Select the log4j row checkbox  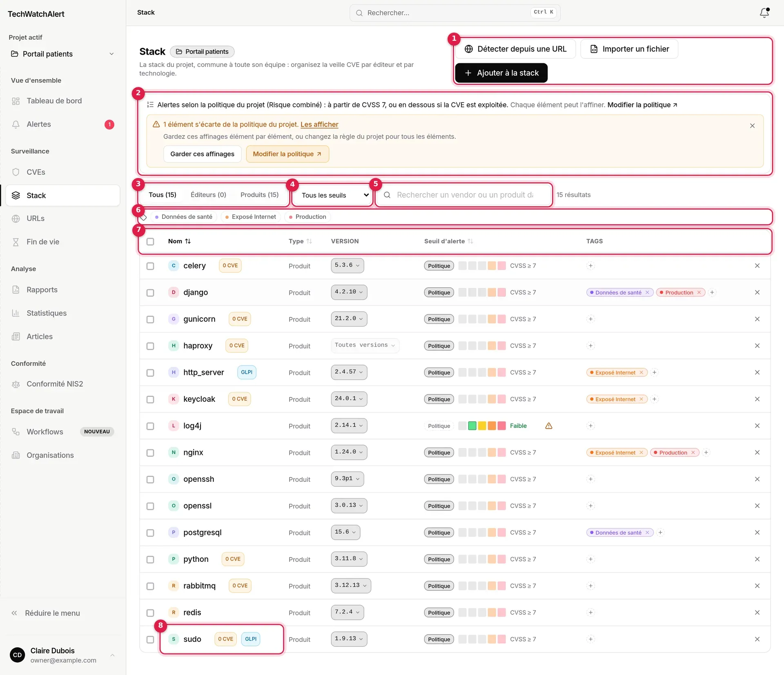coord(150,426)
